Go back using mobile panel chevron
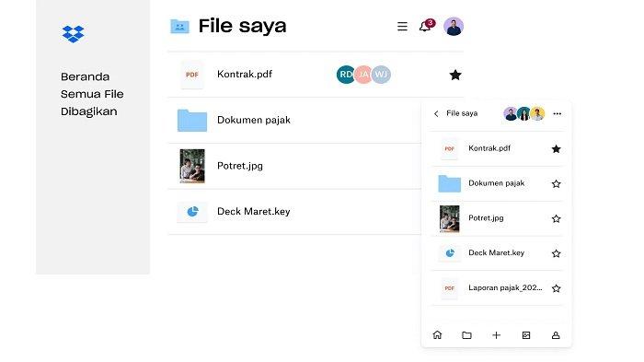644x362 pixels. (436, 113)
